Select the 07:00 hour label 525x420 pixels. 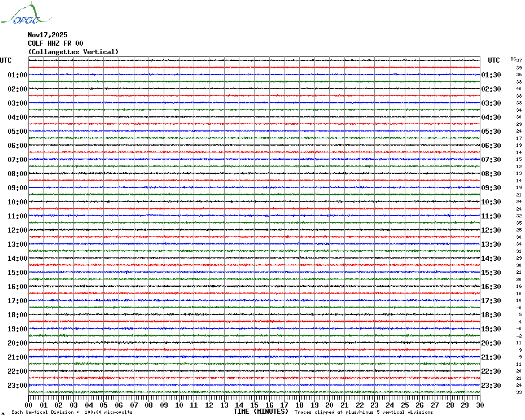coord(17,159)
